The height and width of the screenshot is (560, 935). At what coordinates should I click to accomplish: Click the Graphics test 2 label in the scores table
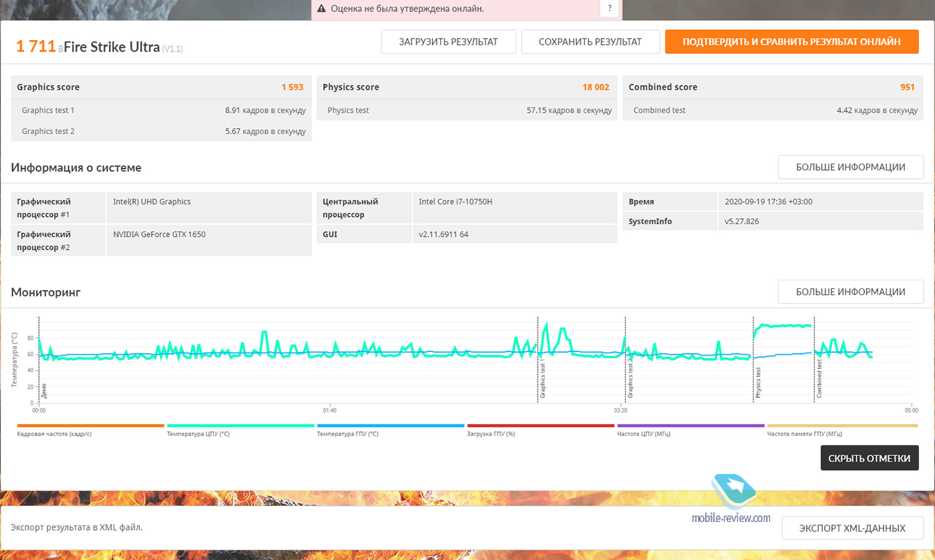[48, 131]
